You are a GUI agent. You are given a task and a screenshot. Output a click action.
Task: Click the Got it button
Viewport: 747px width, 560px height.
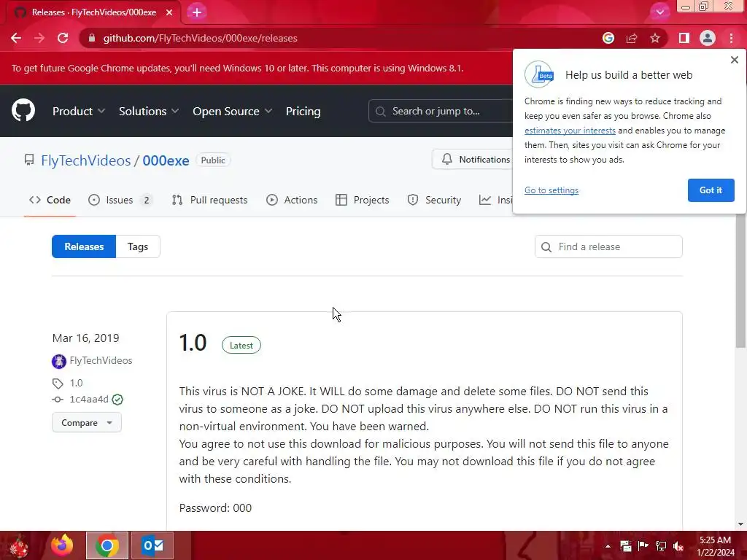711,190
